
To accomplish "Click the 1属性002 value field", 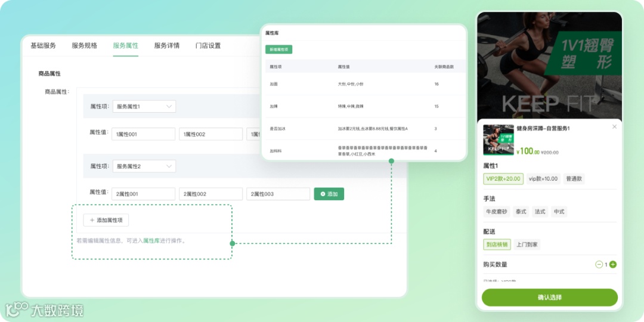I will point(210,134).
